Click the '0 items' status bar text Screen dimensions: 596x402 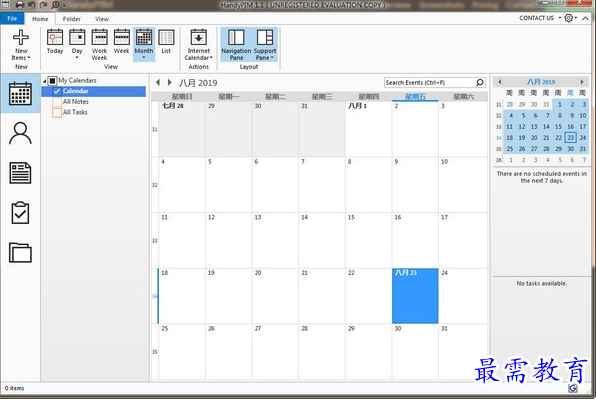pyautogui.click(x=14, y=388)
